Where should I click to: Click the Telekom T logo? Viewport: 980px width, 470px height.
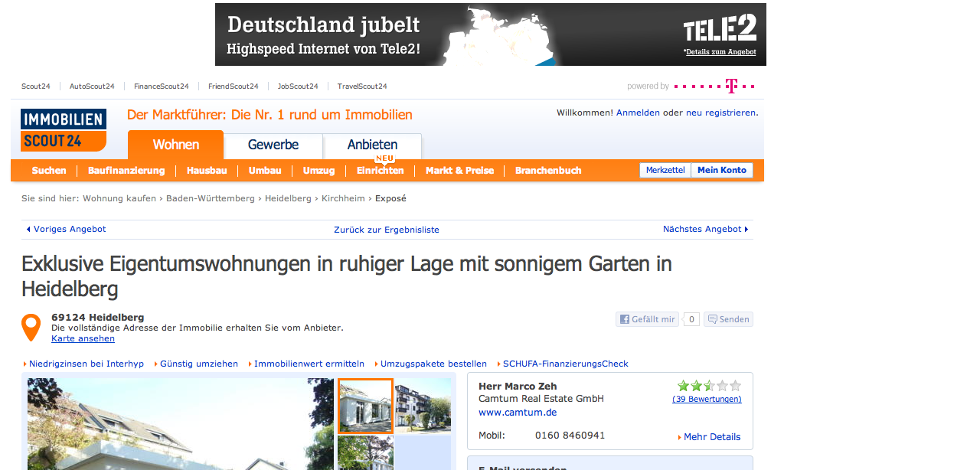731,86
